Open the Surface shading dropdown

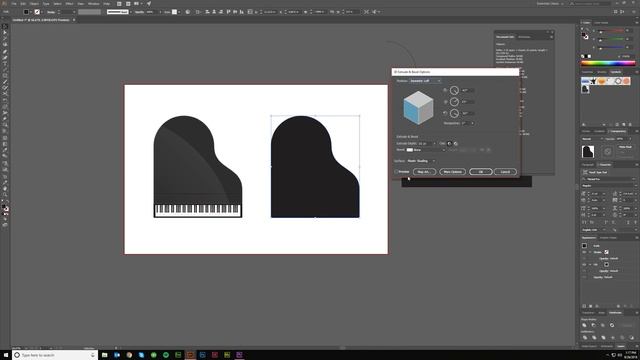pyautogui.click(x=421, y=161)
